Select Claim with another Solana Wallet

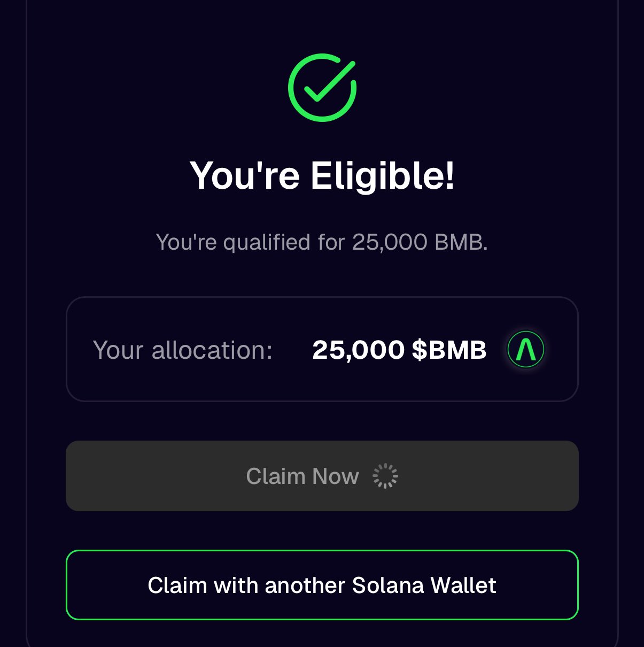322,585
